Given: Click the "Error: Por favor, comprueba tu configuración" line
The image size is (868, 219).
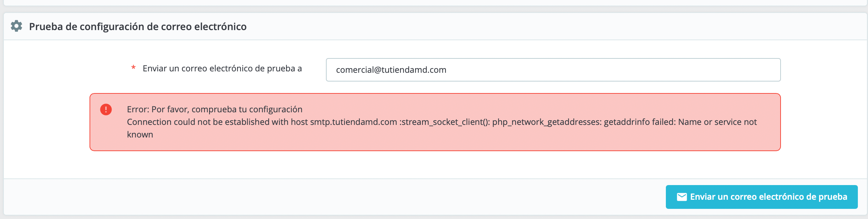Looking at the screenshot, I should click(x=214, y=109).
